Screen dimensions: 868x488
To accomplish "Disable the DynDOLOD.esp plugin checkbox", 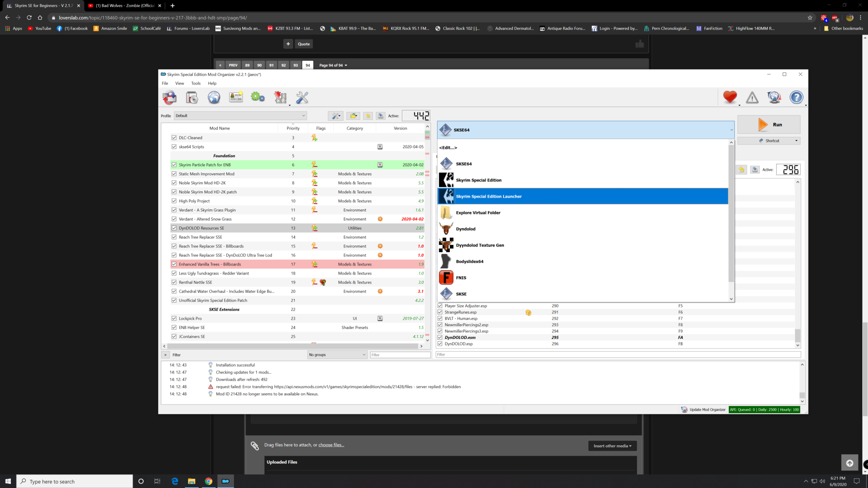I will (x=440, y=344).
